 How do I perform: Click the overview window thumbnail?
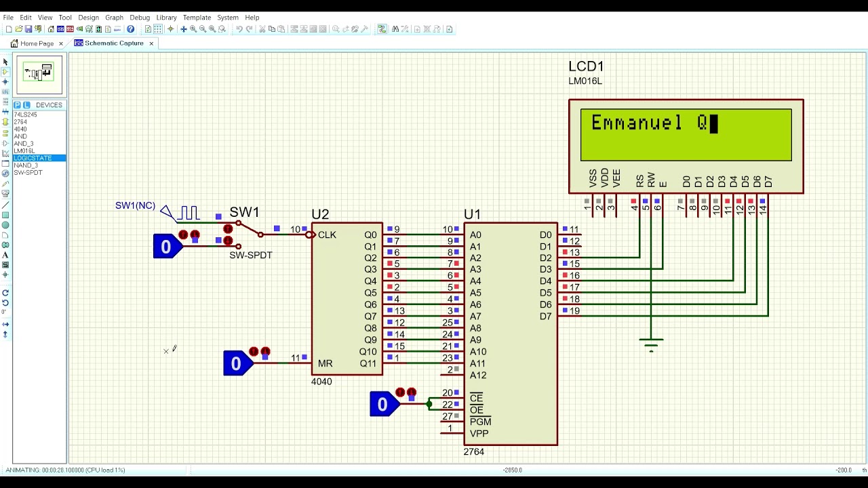click(x=39, y=75)
